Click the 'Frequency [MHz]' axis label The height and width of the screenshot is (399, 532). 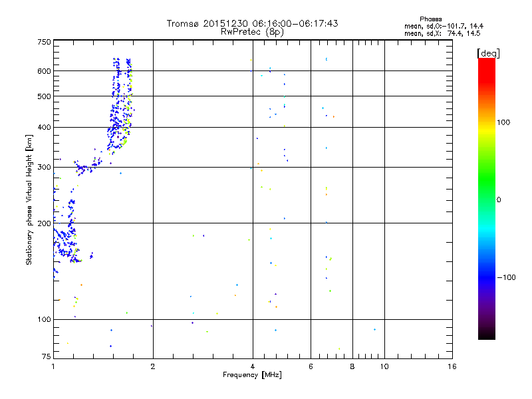[x=252, y=375]
